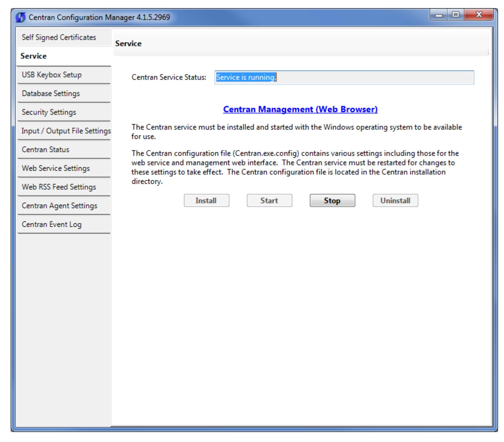Open the Database Settings tab
Viewport: 504px width, 442px height.
pyautogui.click(x=64, y=94)
